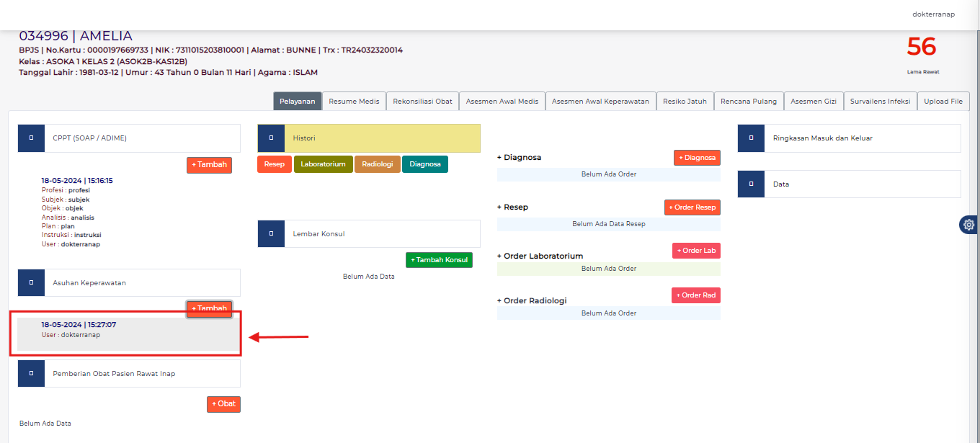Show Laboratorium history filter

323,164
